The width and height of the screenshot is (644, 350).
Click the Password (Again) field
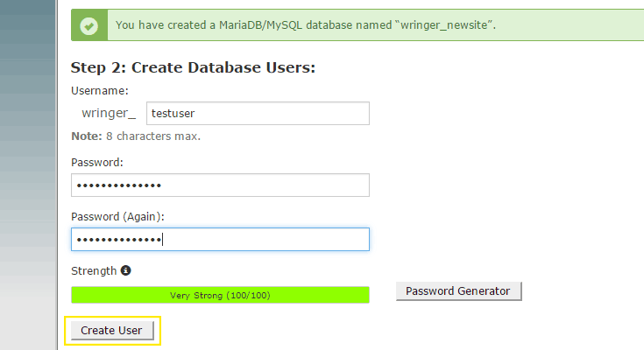pos(220,239)
